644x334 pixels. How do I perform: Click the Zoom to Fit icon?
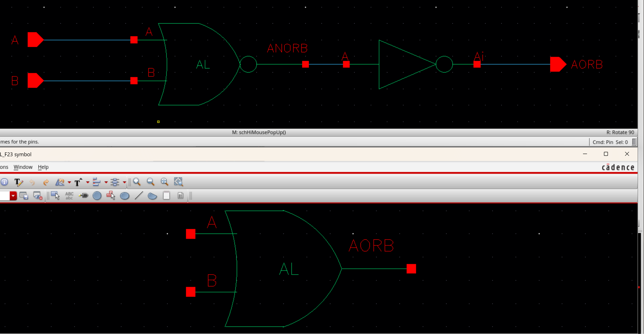point(164,182)
